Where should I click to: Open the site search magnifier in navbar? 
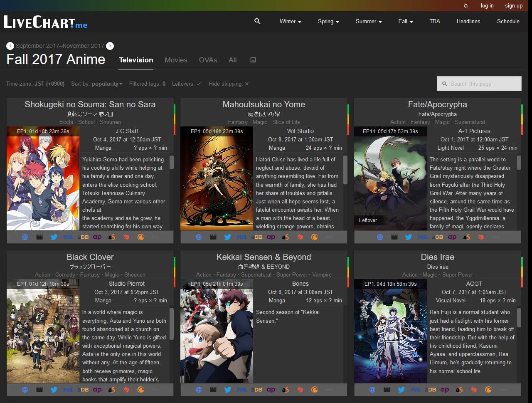pyautogui.click(x=257, y=21)
